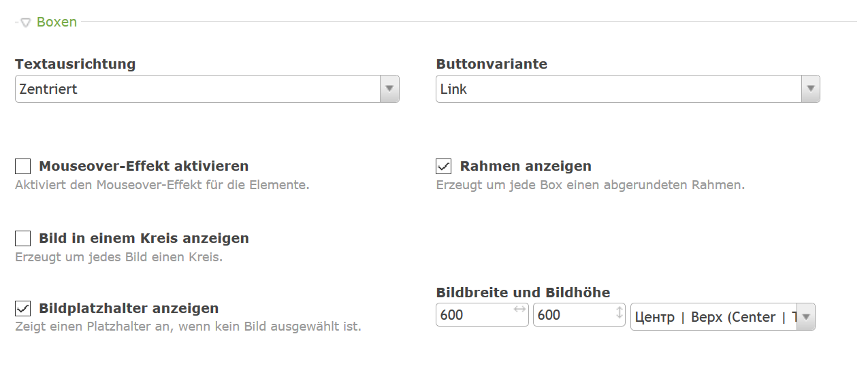This screenshot has height=366, width=868.
Task: Click the image width input field
Action: point(473,315)
